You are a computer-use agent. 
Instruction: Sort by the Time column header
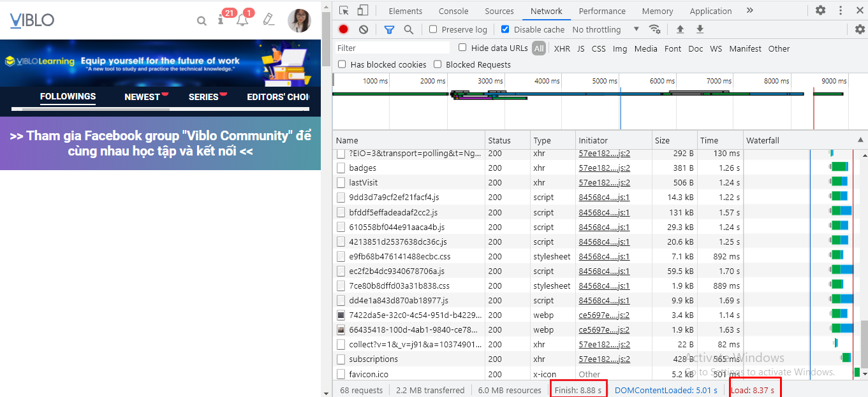click(720, 140)
